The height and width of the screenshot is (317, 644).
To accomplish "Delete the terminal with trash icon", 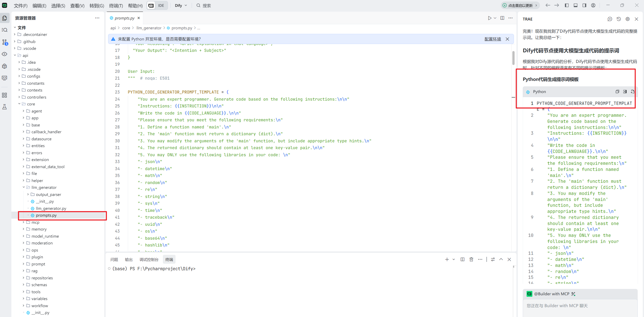I will tap(471, 259).
